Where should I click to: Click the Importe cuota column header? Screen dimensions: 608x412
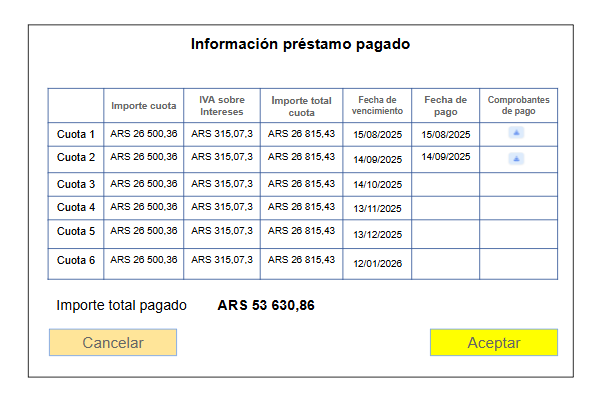pyautogui.click(x=144, y=106)
